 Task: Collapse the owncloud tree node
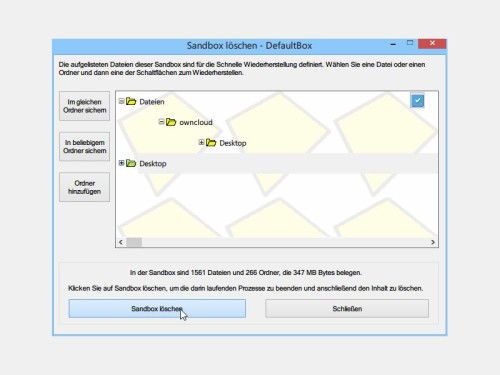pyautogui.click(x=161, y=122)
